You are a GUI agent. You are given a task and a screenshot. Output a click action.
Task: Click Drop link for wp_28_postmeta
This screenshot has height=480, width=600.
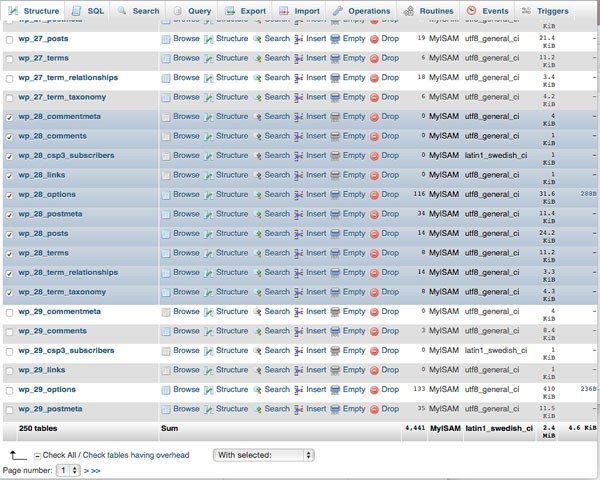[390, 214]
